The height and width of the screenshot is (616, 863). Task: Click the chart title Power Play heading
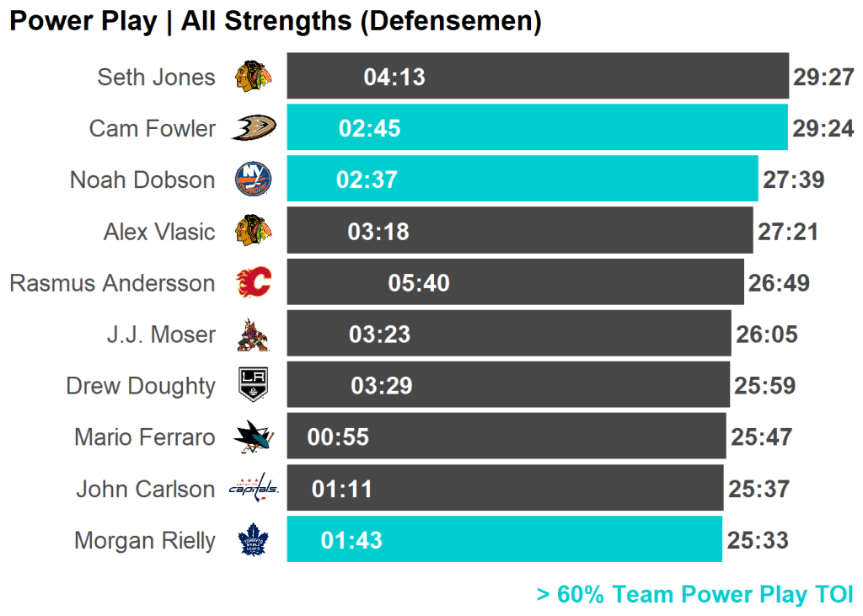pos(275,22)
